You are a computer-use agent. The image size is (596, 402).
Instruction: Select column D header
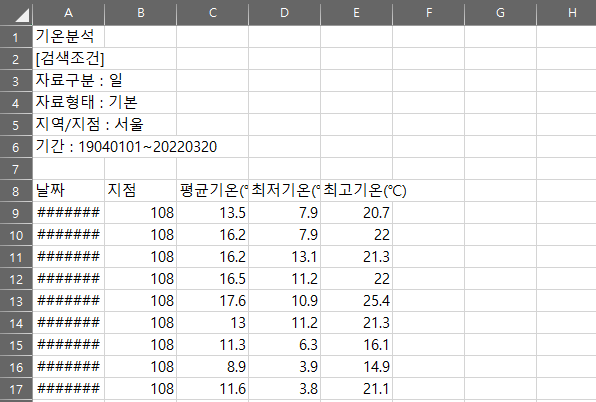(x=284, y=13)
